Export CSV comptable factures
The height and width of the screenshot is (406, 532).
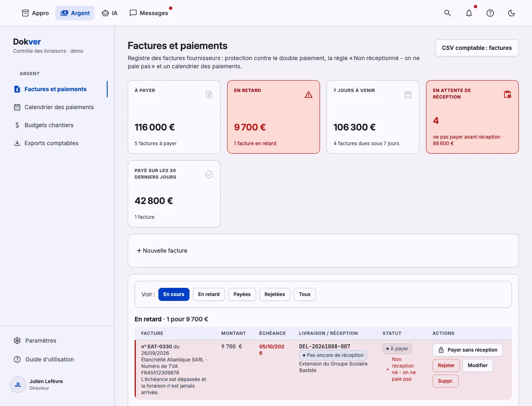tap(477, 48)
